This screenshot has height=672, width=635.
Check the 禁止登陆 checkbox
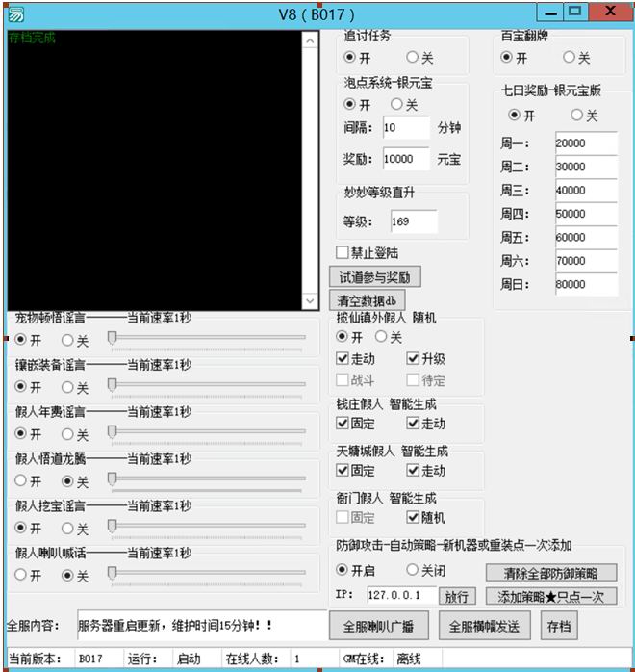click(342, 253)
